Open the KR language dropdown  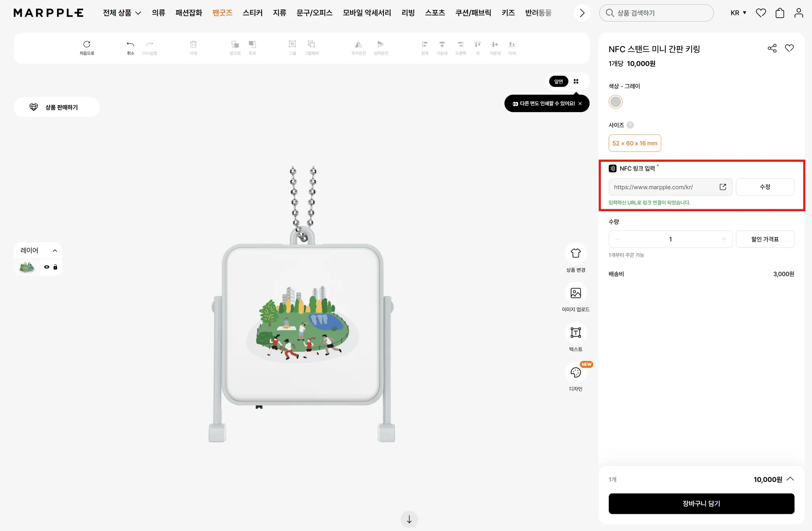738,13
